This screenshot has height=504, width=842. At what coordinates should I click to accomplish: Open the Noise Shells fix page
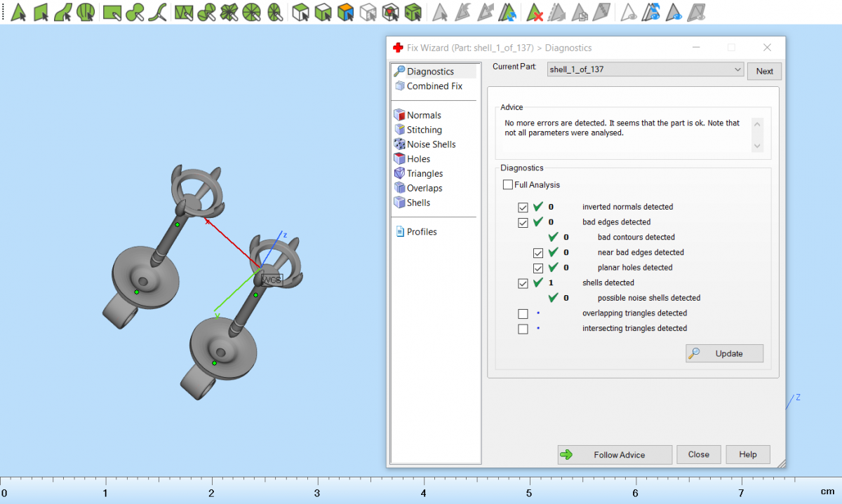pyautogui.click(x=431, y=144)
